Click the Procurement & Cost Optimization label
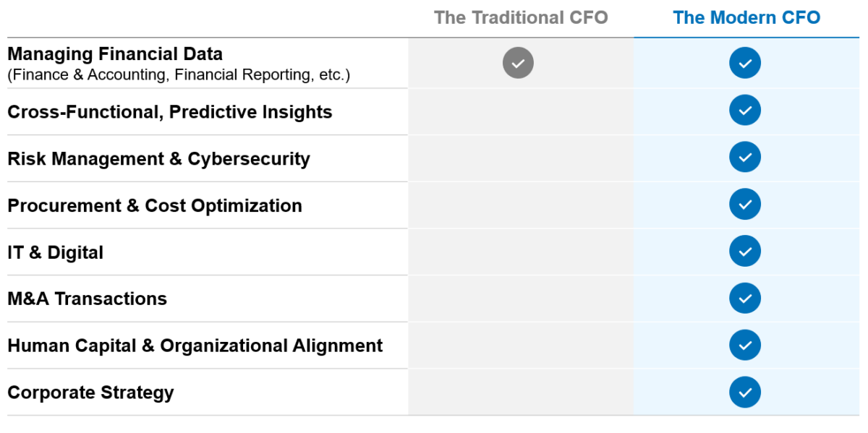This screenshot has height=433, width=868. point(155,205)
